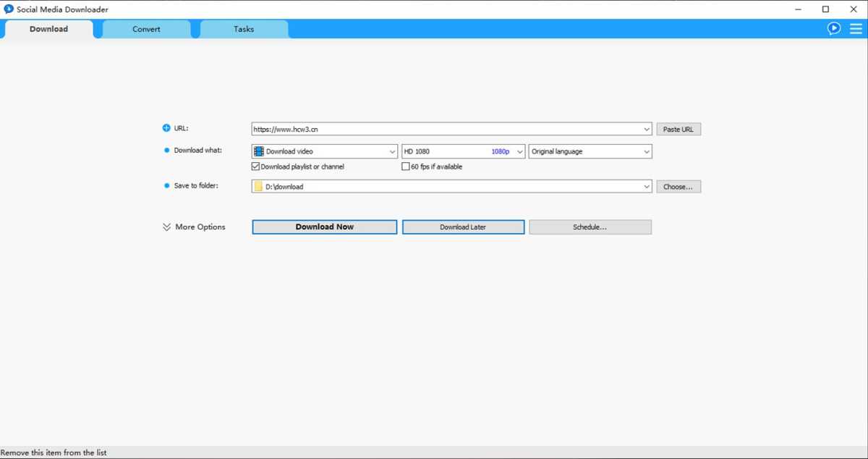The height and width of the screenshot is (459, 868).
Task: Click the Paste URL button
Action: point(678,128)
